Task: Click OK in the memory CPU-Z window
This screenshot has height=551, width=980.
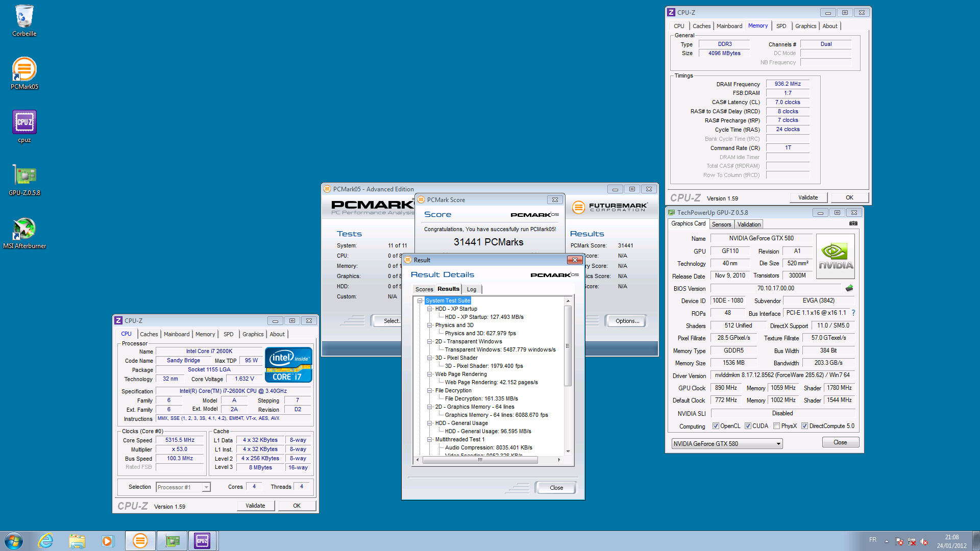Action: [x=849, y=197]
